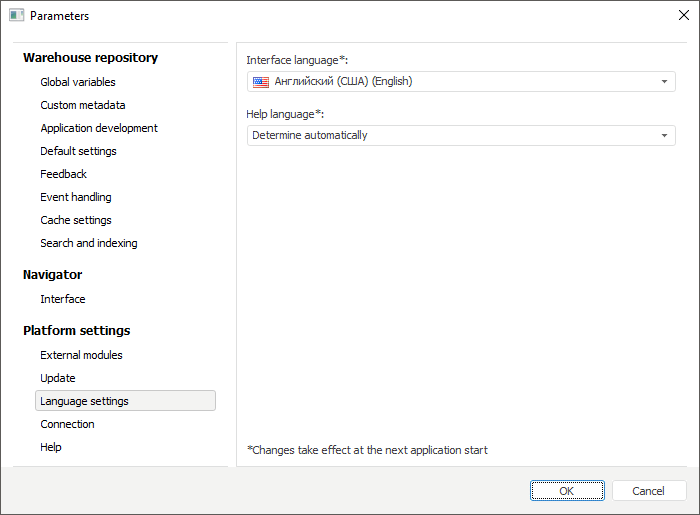Go to Connection settings
This screenshot has height=515, width=700.
coord(67,424)
